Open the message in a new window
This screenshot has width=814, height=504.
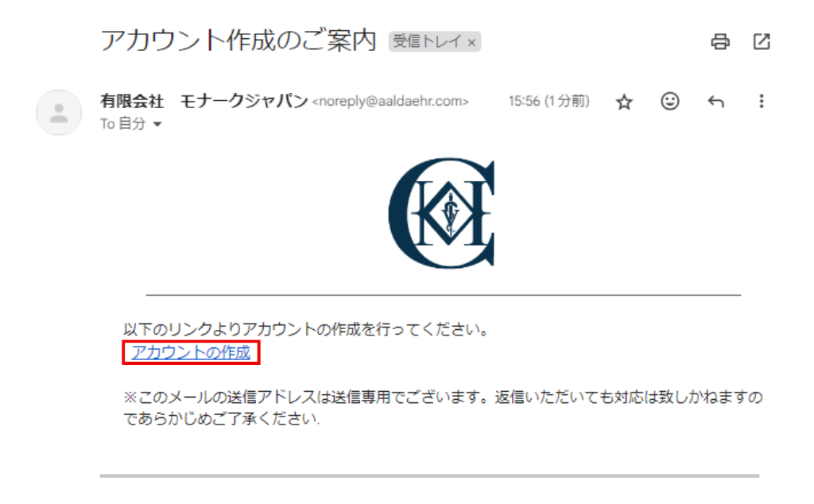762,41
